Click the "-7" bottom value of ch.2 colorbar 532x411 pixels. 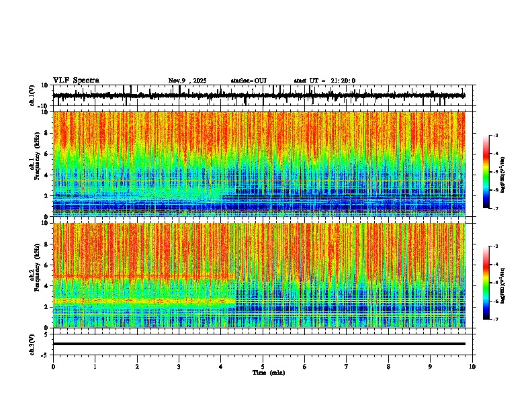click(x=495, y=319)
